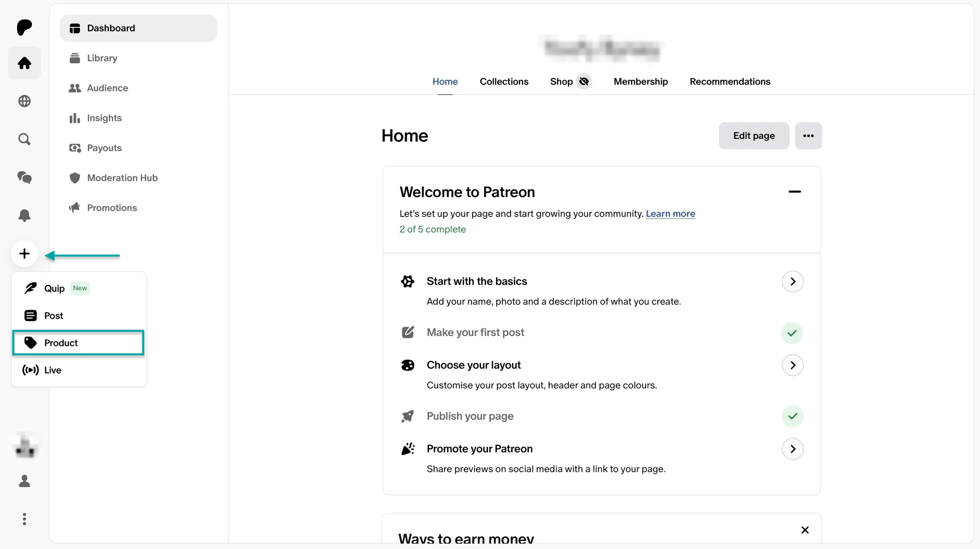Choose Product from the create menu

[78, 343]
